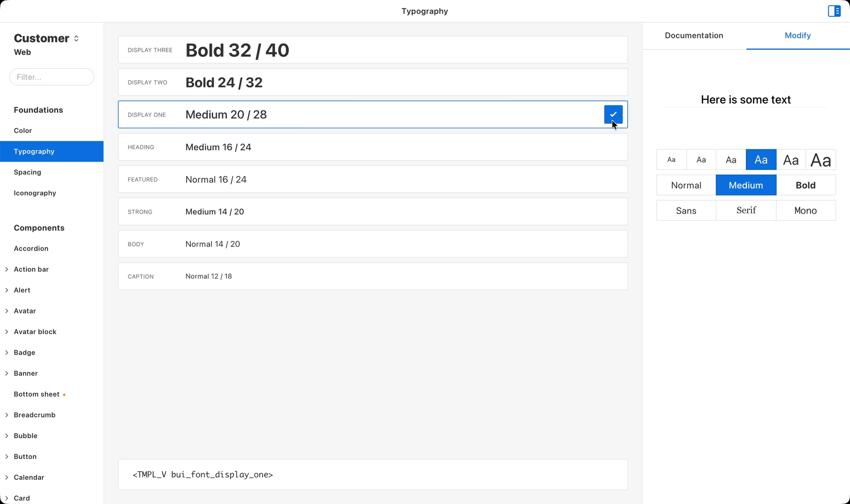Expand the Calendar chevron
Viewport: 850px width, 504px height.
point(7,477)
